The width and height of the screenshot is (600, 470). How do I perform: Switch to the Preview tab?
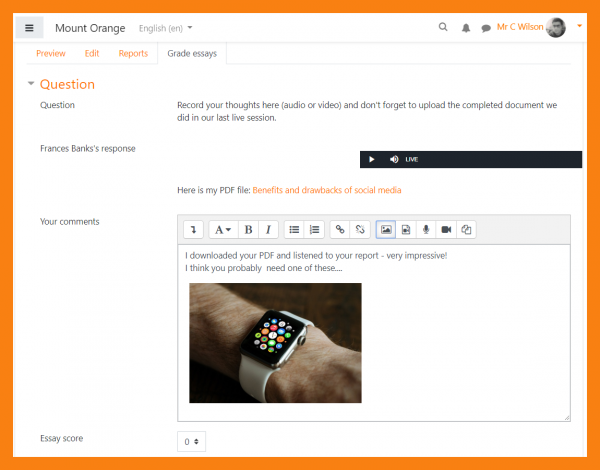pyautogui.click(x=50, y=53)
